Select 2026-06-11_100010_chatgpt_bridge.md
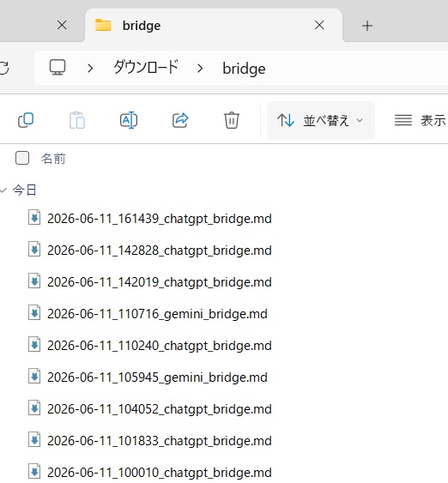This screenshot has width=448, height=483. [x=160, y=473]
